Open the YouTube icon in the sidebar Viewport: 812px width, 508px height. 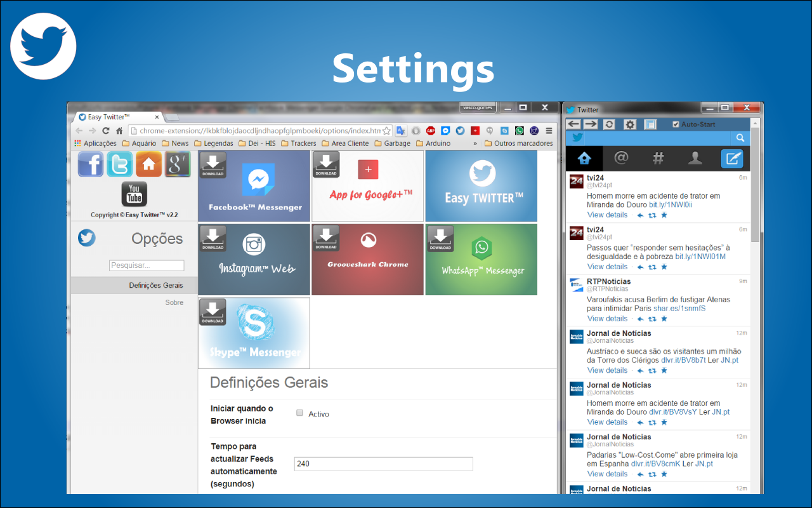coord(134,194)
